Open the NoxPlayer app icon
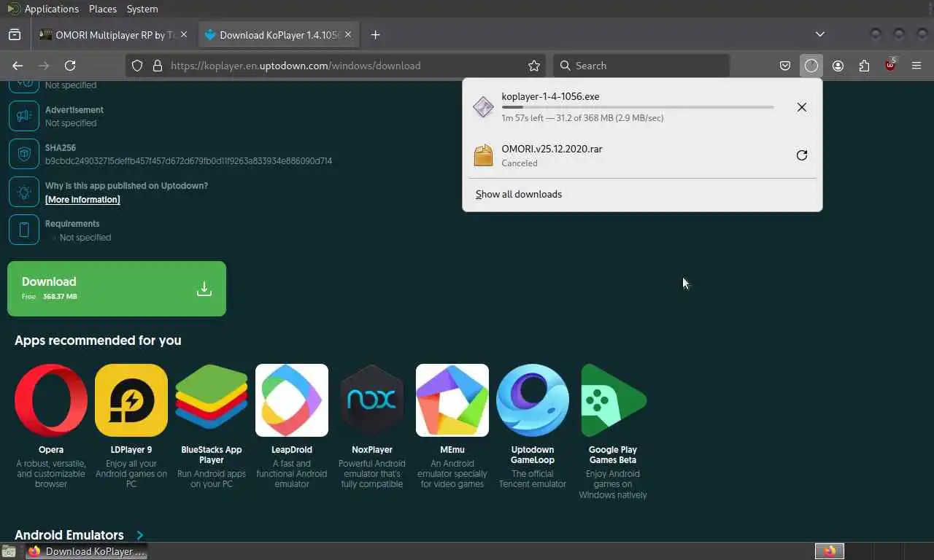Viewport: 934px width, 560px height. pyautogui.click(x=372, y=400)
